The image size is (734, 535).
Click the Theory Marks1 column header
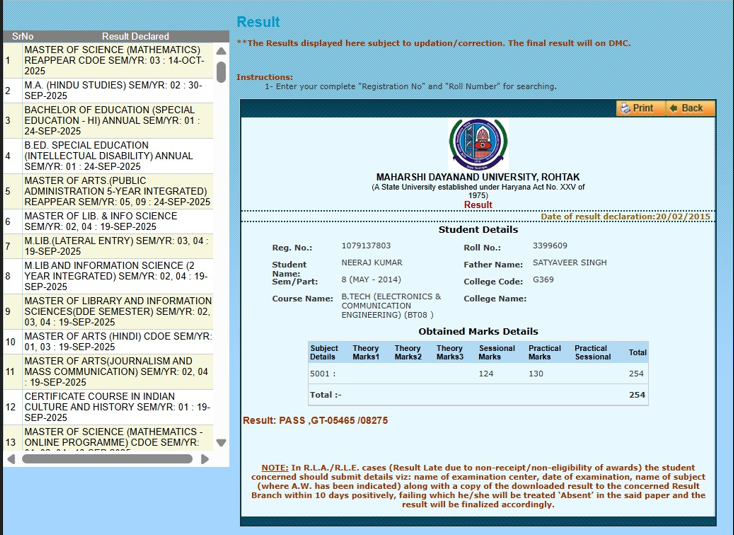point(366,352)
